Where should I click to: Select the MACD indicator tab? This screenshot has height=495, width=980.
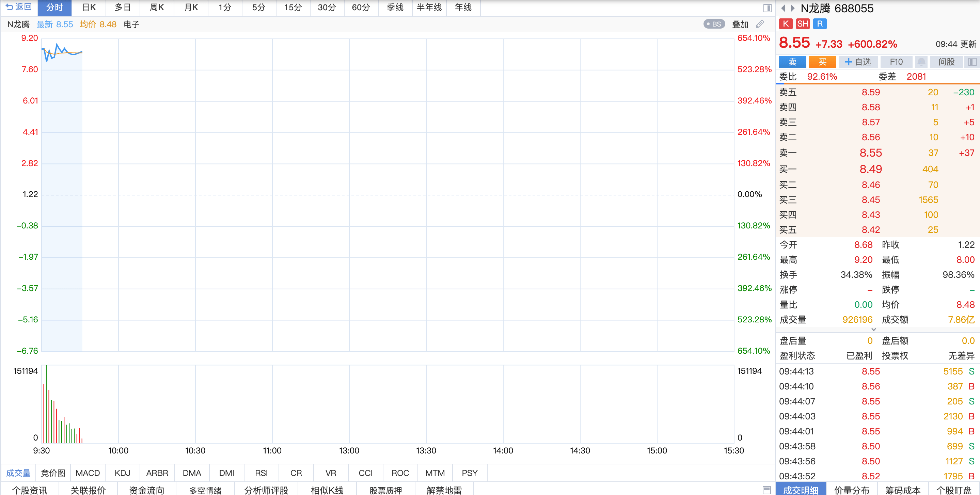tap(88, 473)
